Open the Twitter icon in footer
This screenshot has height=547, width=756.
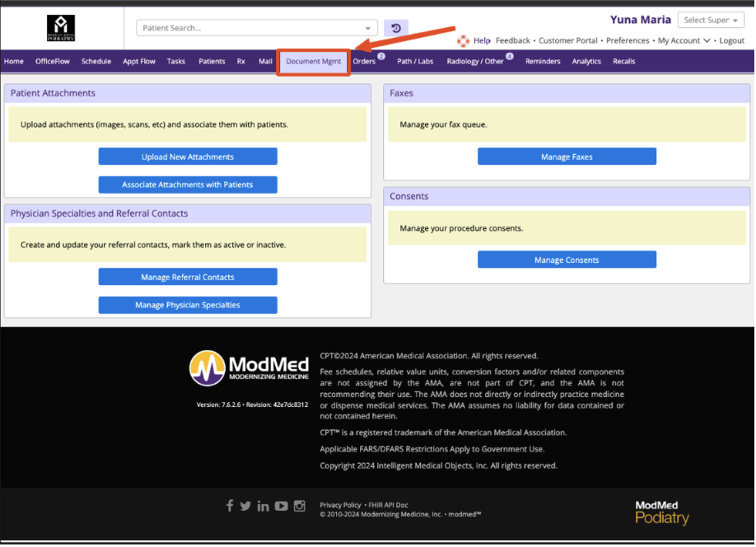point(245,506)
